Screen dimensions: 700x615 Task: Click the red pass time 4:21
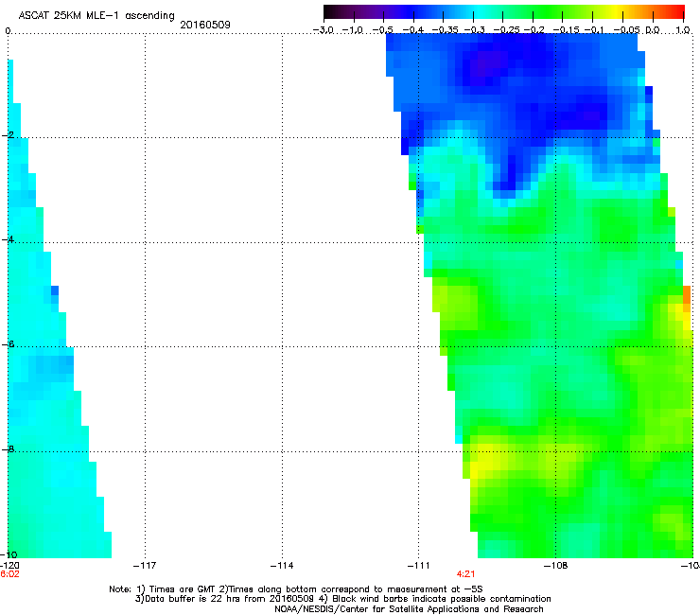pos(465,574)
